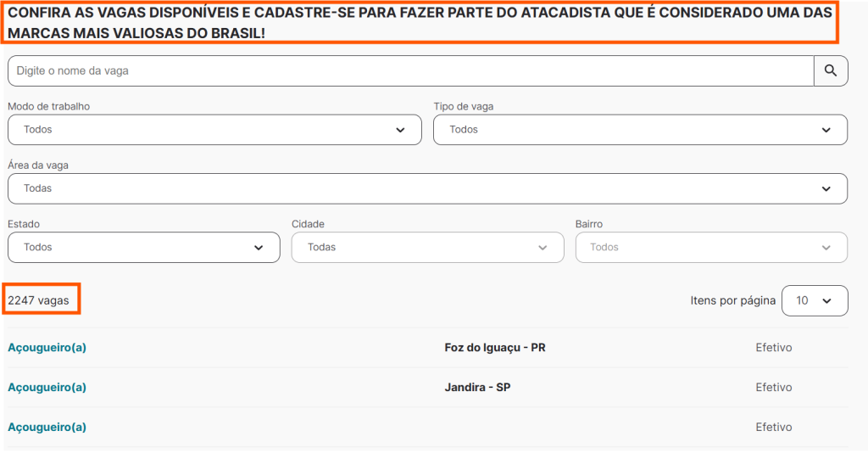Screen dimensions: 868x459
Task: Open the third Açougueiro(a) listing
Action: point(47,428)
